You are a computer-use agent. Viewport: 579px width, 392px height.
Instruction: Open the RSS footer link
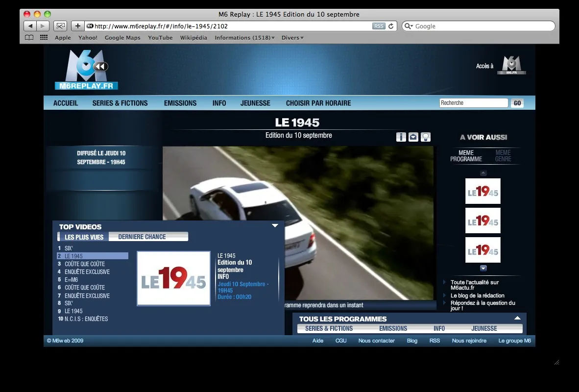(434, 341)
